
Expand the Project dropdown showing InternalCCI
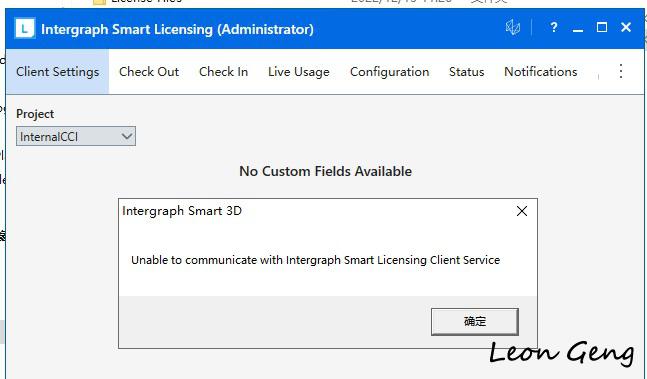(76, 137)
